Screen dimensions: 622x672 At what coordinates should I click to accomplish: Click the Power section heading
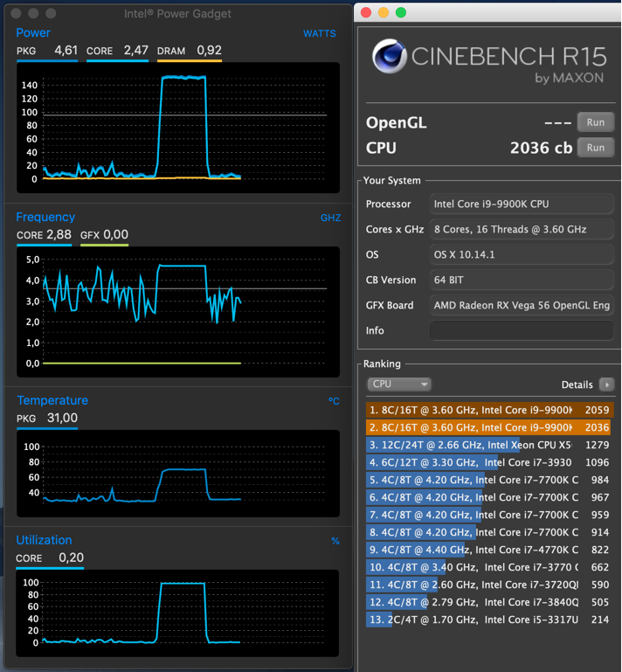[33, 33]
